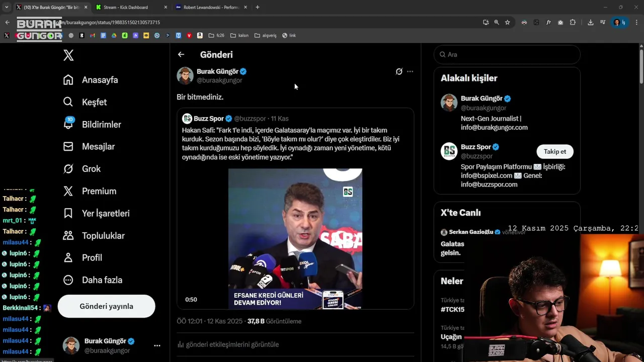The image size is (644, 362).
Task: Open the tab search dropdown arrow
Action: coord(7,7)
